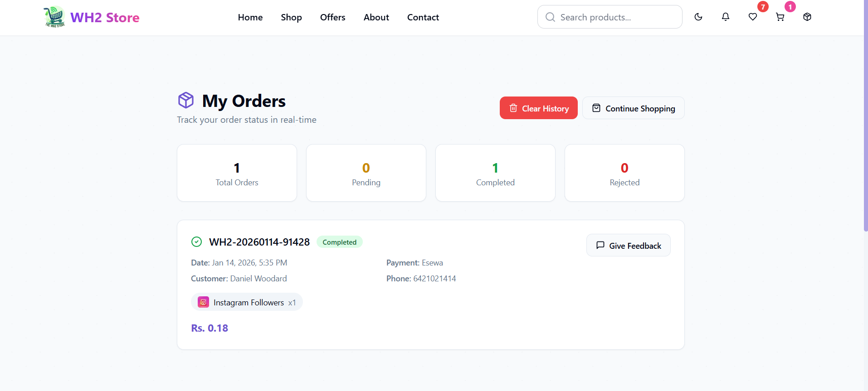Open the About page link
Image resolution: width=868 pixels, height=391 pixels.
click(376, 17)
